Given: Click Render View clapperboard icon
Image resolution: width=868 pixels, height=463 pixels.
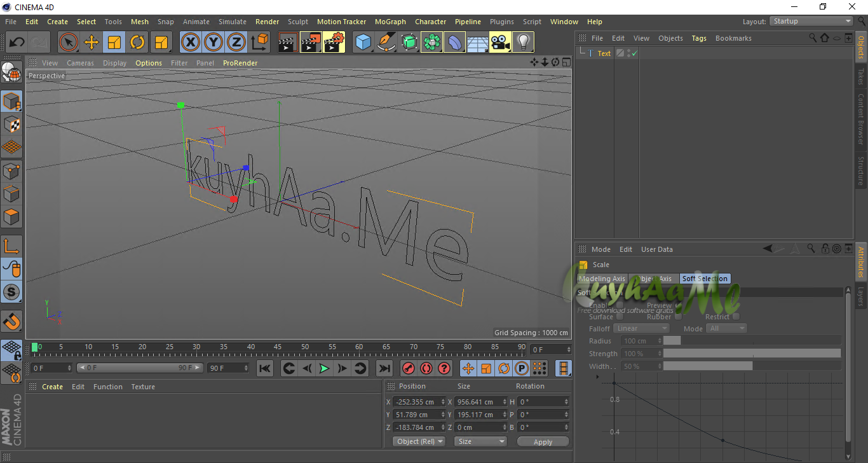Looking at the screenshot, I should 288,43.
